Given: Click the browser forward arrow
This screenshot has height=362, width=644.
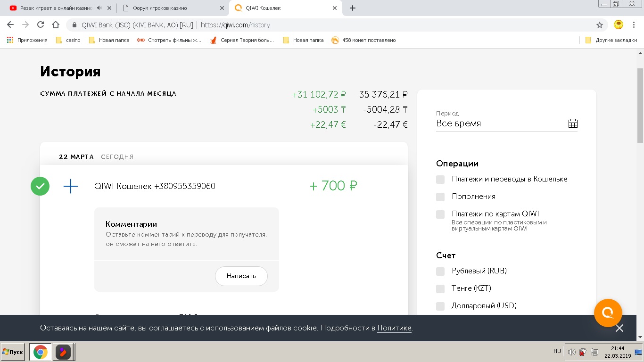Looking at the screenshot, I should (x=25, y=25).
